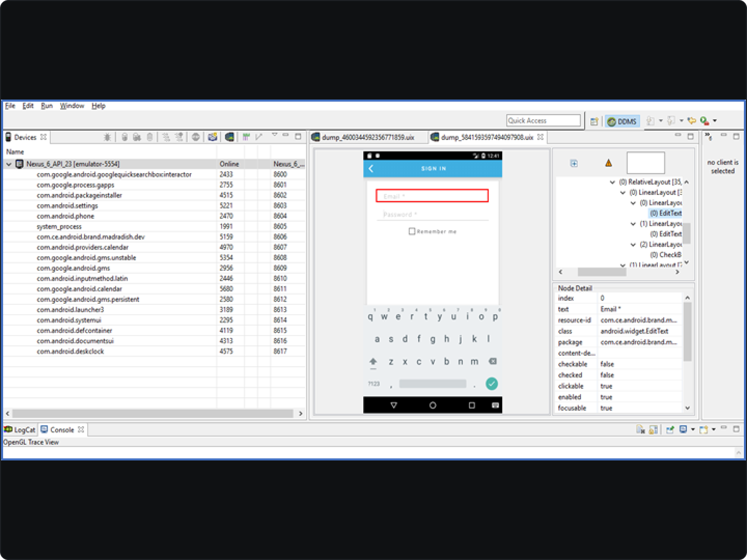Viewport: 747px width, 560px height.
Task: Click the stop process icon in Devices
Action: click(196, 137)
